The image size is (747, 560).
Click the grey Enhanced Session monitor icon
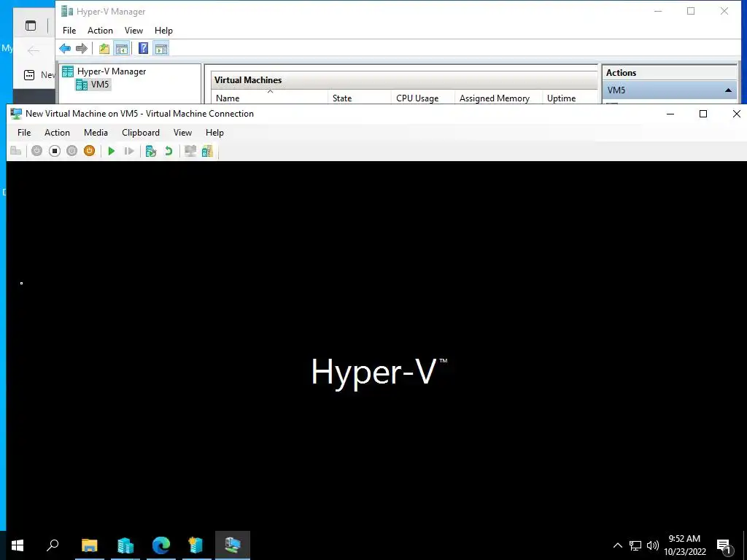click(x=190, y=151)
